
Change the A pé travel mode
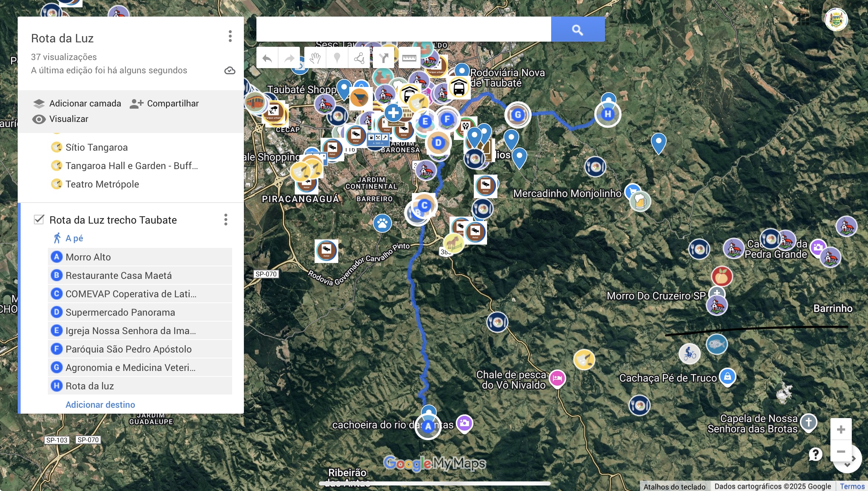coord(74,238)
